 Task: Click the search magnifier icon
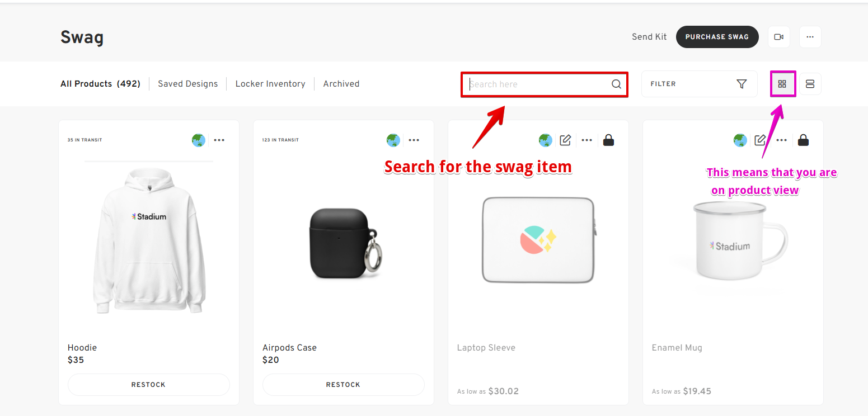click(x=616, y=84)
